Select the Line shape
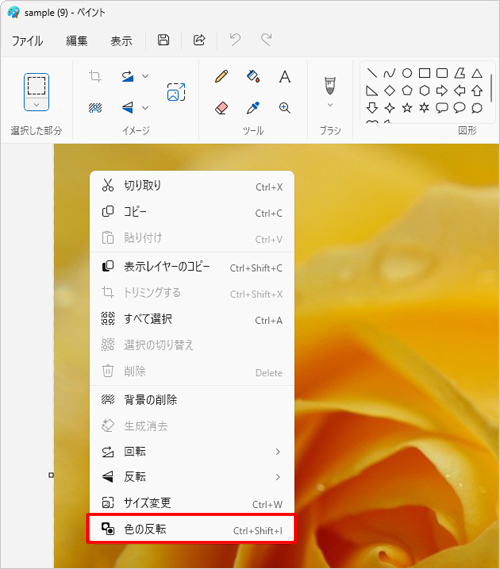This screenshot has height=569, width=500. point(372,73)
